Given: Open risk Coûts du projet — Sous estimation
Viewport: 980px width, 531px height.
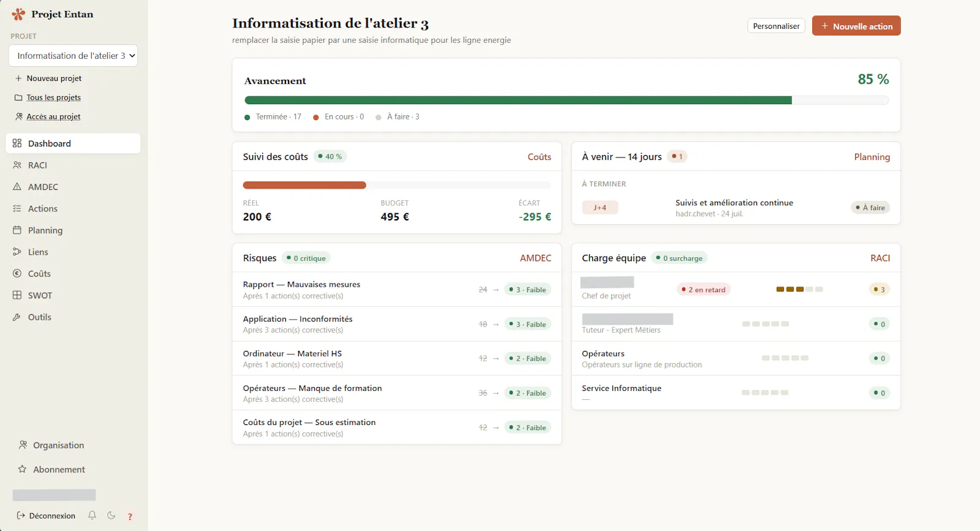Looking at the screenshot, I should pos(397,427).
